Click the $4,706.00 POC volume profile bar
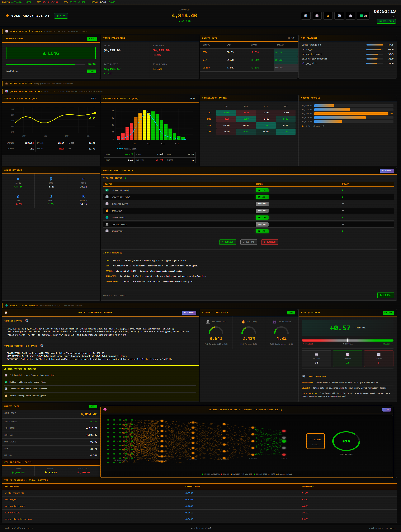Screen dimensions: 401x532 [351, 114]
